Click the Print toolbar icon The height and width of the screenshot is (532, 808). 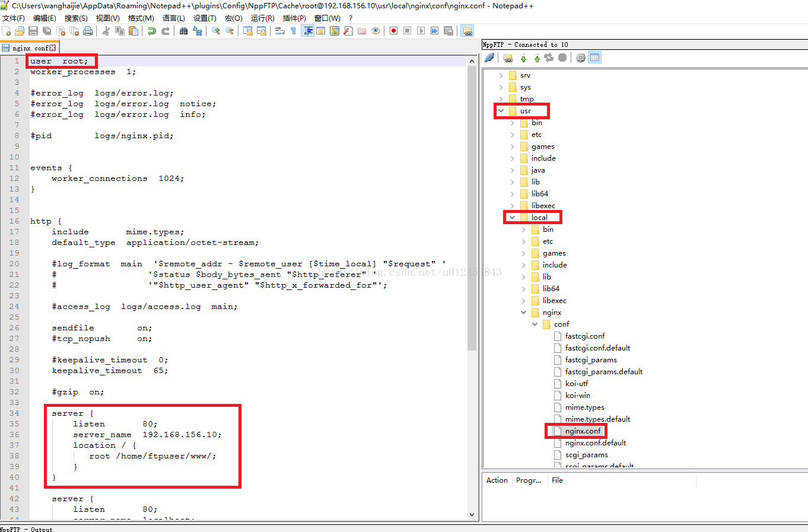pos(88,31)
